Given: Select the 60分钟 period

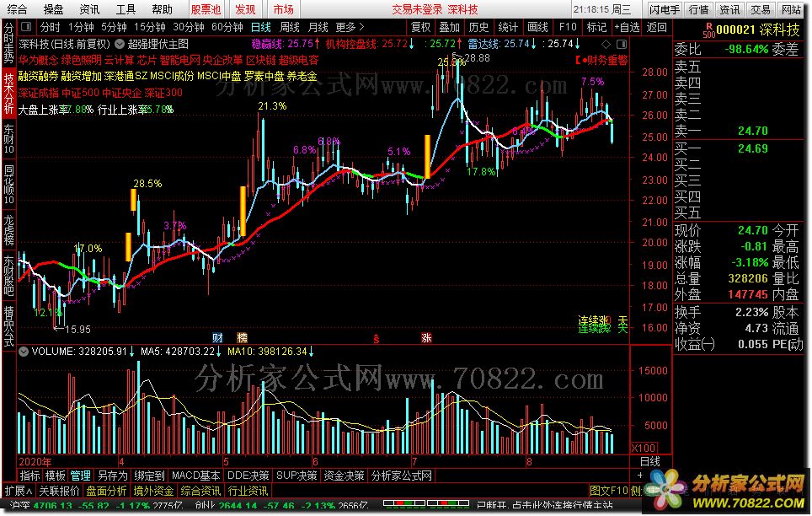Looking at the screenshot, I should tap(227, 27).
